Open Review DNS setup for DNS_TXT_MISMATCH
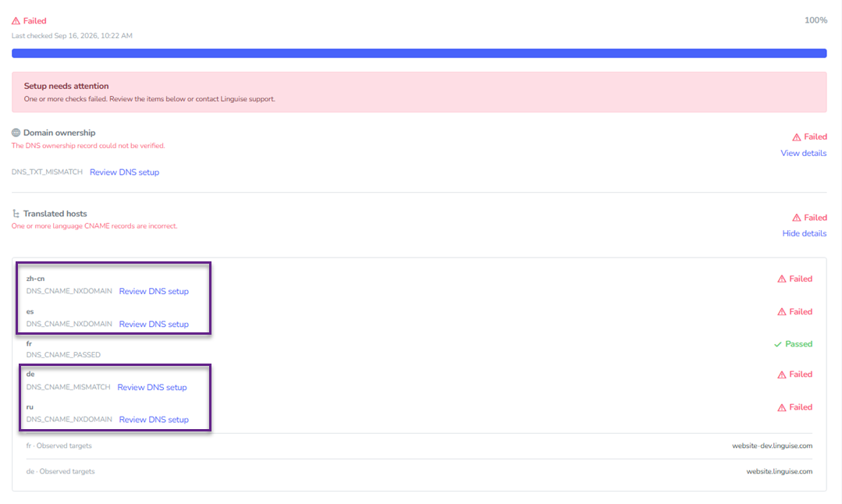842x504 pixels. click(x=125, y=172)
